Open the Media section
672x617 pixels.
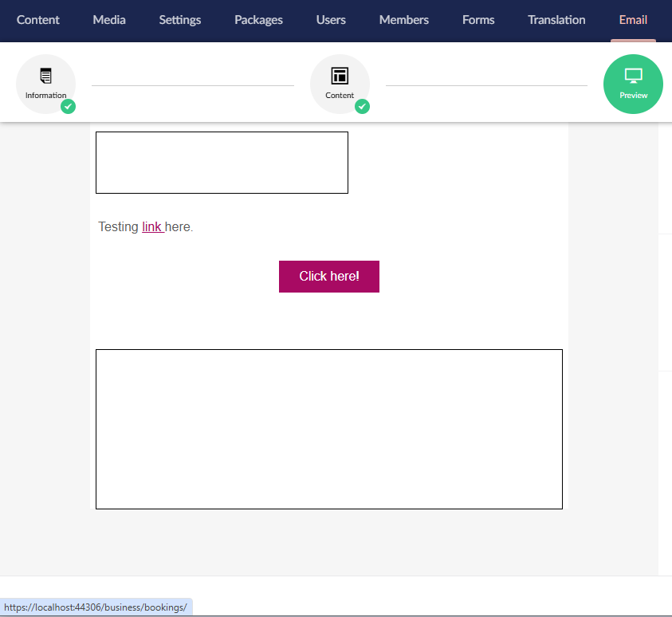109,20
